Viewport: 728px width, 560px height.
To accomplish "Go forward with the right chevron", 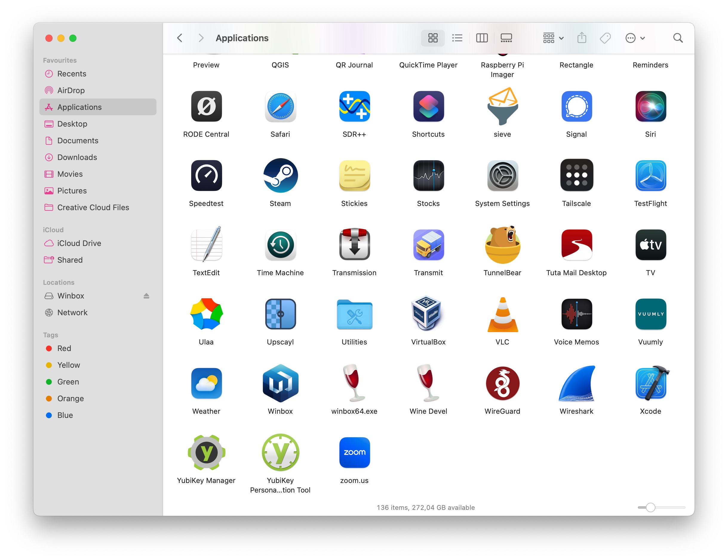I will coord(200,38).
